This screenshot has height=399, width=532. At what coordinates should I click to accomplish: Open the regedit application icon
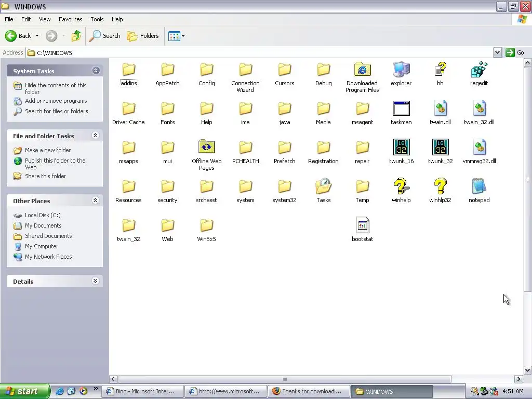(478, 70)
